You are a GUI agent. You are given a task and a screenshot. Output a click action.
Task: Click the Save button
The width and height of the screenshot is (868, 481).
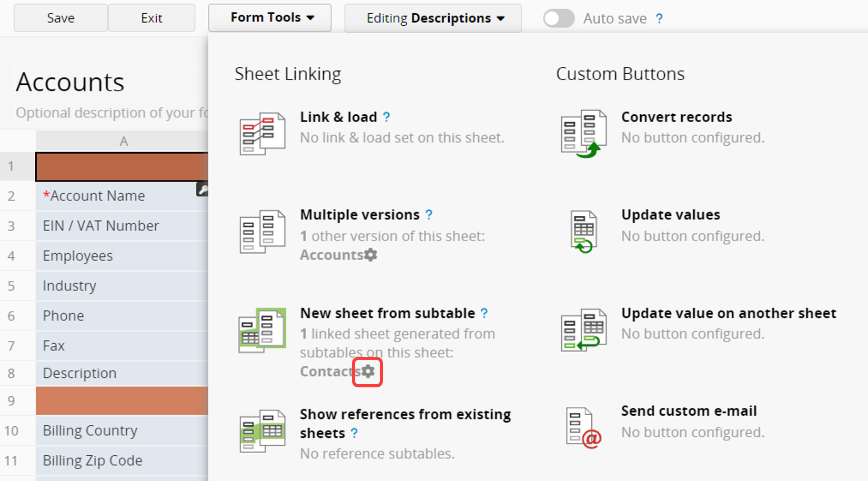[x=60, y=18]
